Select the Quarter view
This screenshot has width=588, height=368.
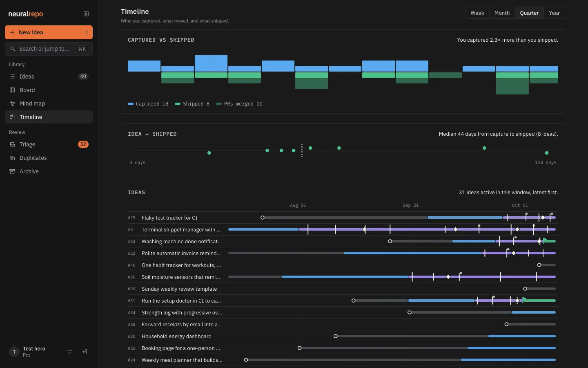pyautogui.click(x=529, y=13)
